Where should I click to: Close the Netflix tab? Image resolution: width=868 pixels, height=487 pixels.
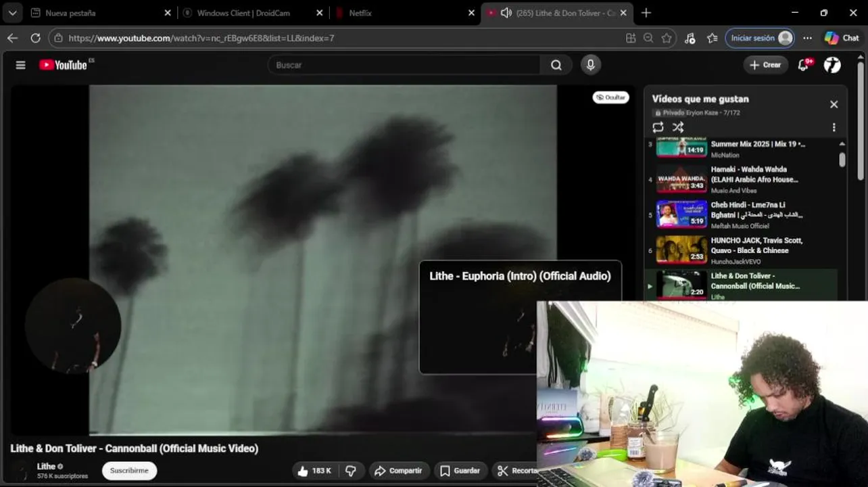(x=472, y=13)
